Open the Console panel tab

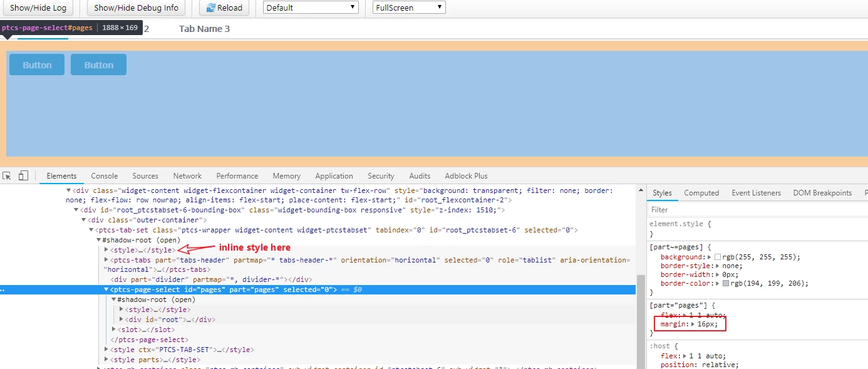[105, 176]
